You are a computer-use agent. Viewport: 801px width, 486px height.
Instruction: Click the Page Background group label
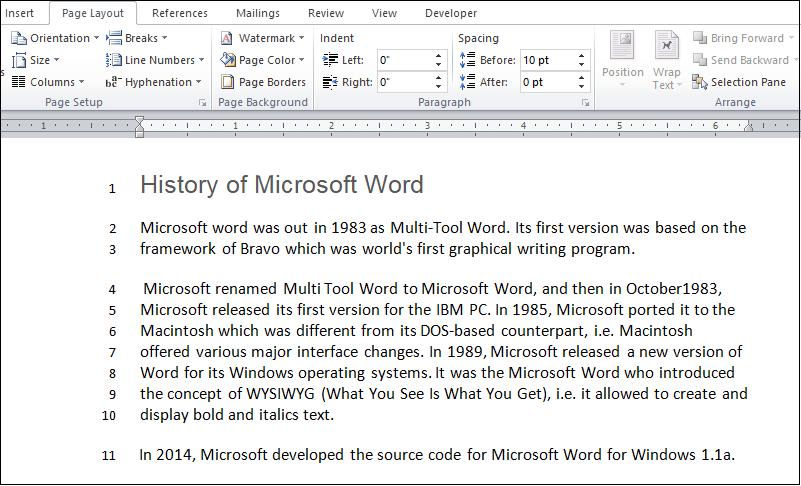point(263,103)
